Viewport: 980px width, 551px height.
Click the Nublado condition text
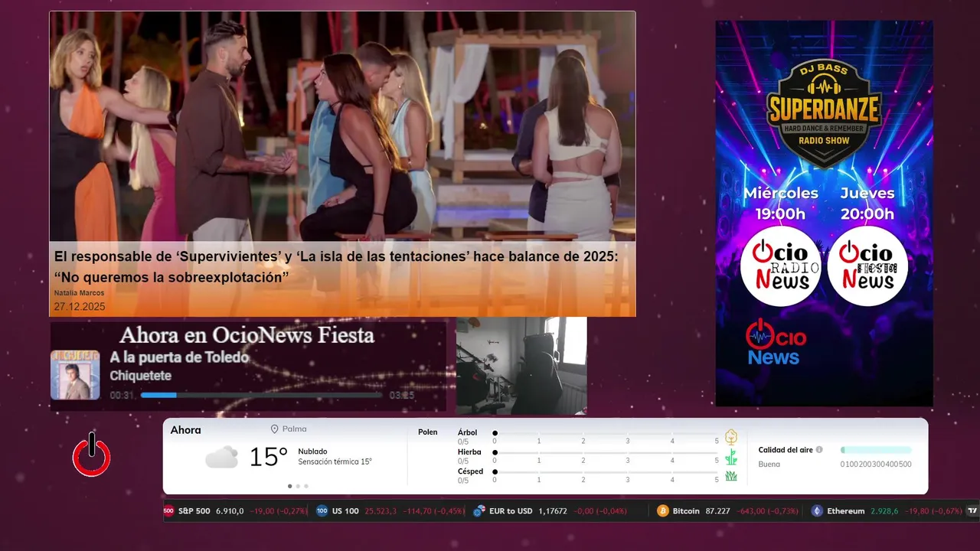[312, 452]
